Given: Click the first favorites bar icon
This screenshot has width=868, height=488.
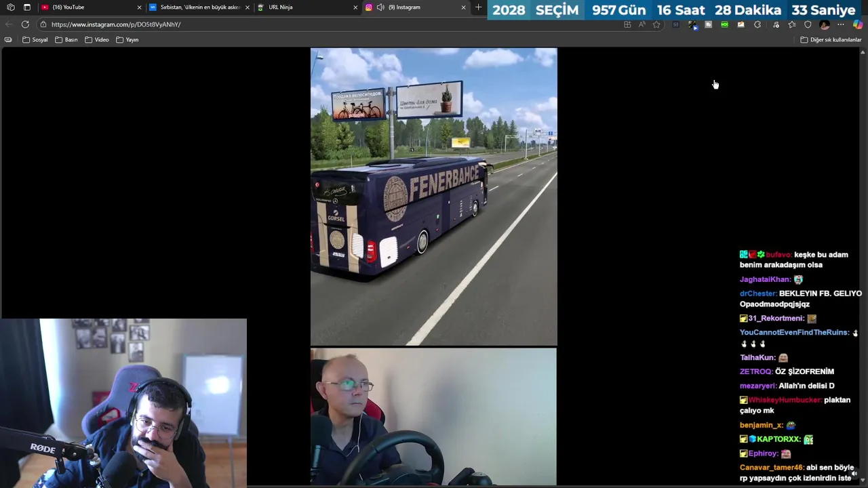Looking at the screenshot, I should pos(8,39).
